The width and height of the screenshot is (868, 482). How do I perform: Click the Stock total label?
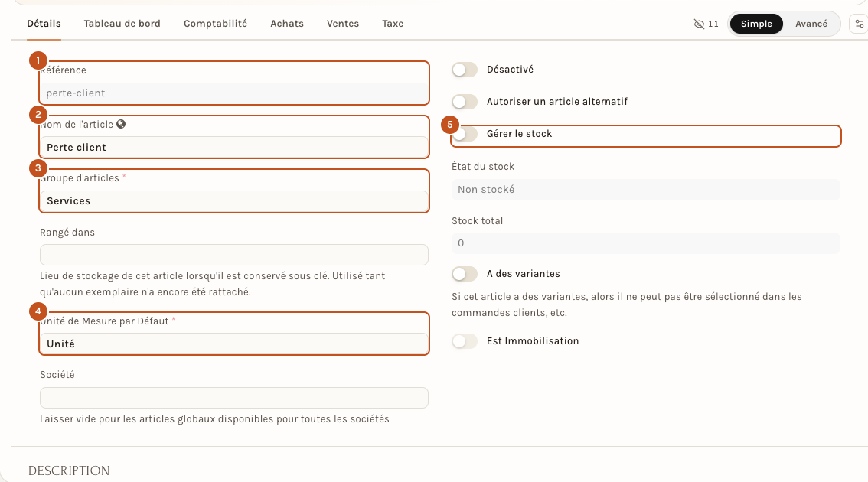[x=477, y=221]
